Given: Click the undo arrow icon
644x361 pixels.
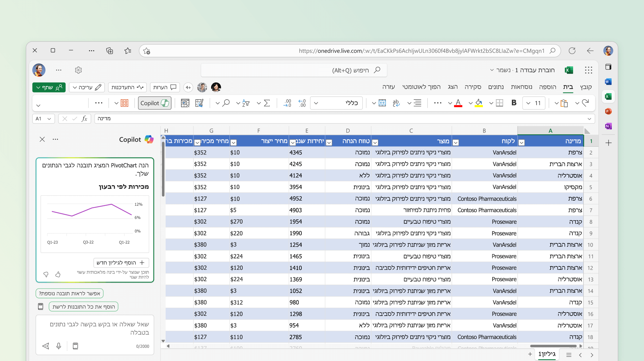Looking at the screenshot, I should [585, 103].
